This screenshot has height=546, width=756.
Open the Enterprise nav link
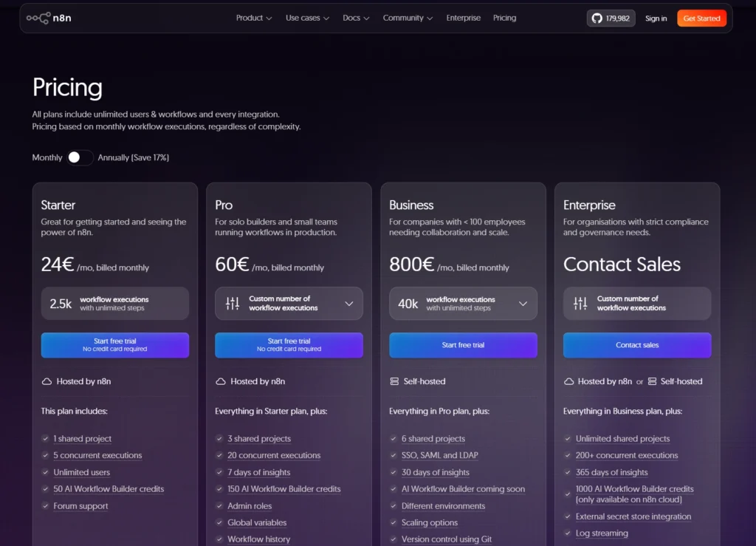coord(464,18)
